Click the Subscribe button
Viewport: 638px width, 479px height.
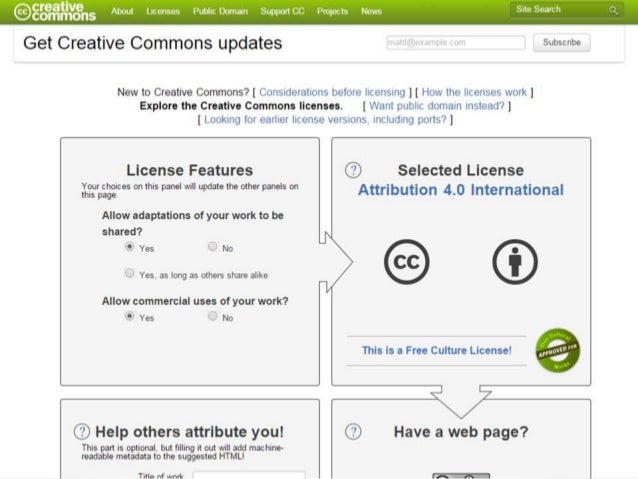[x=562, y=42]
